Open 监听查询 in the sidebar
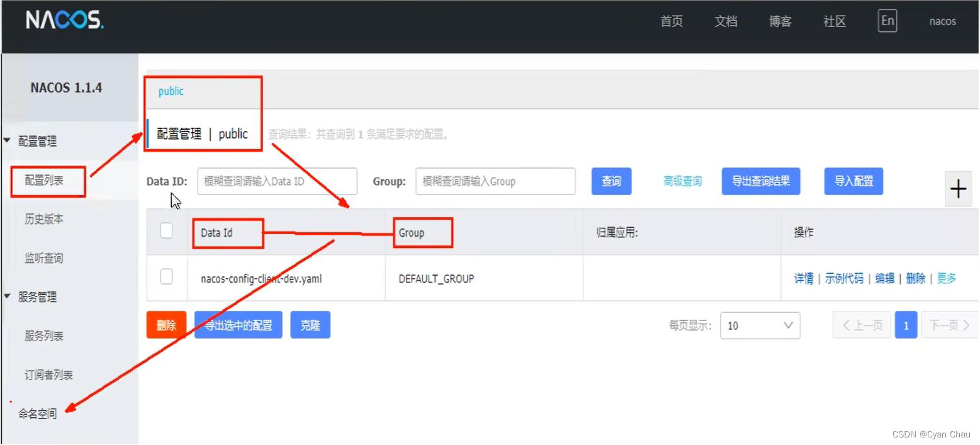The width and height of the screenshot is (980, 445). 44,258
